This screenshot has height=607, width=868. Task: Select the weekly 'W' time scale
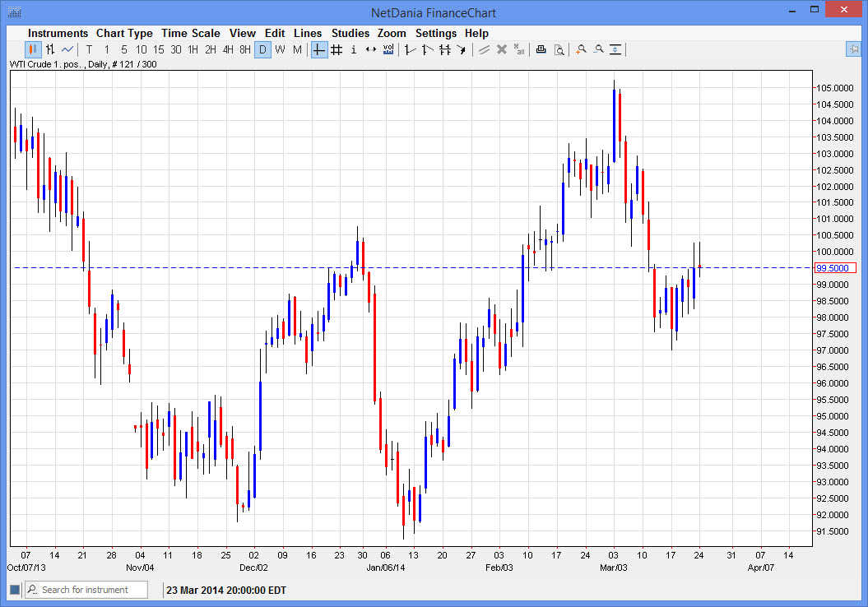[x=280, y=49]
